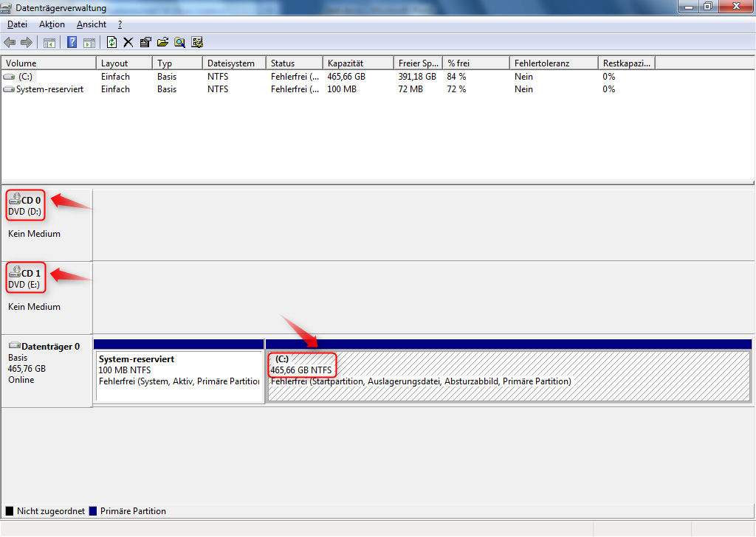Screen dimensions: 756x537
Task: Open Properties via the toolbar icon
Action: coord(145,42)
